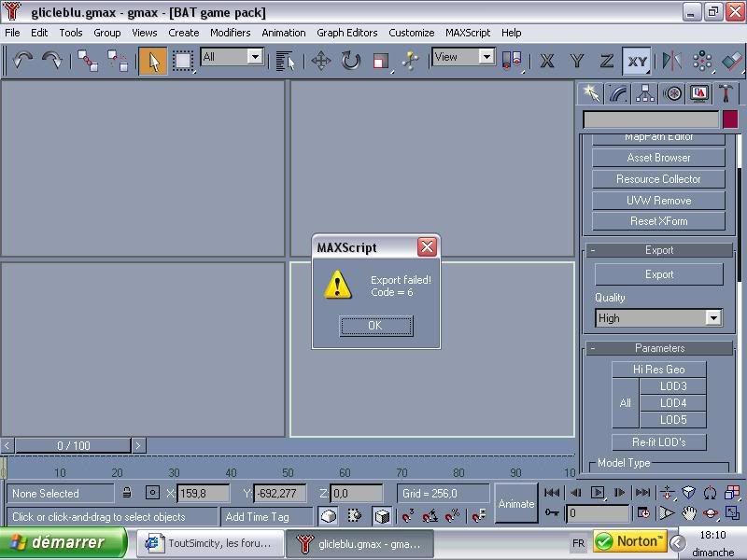Jump to the end frame

642,493
